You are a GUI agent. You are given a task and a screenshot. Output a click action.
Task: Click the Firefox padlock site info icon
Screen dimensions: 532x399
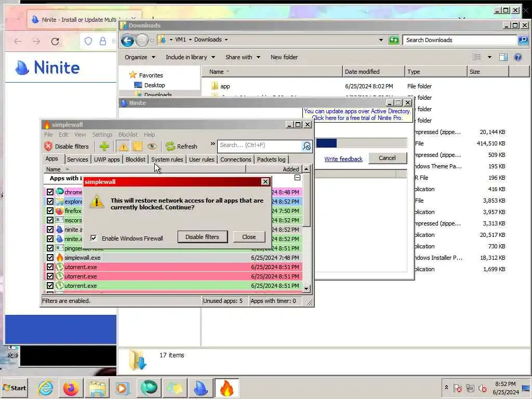click(x=103, y=42)
